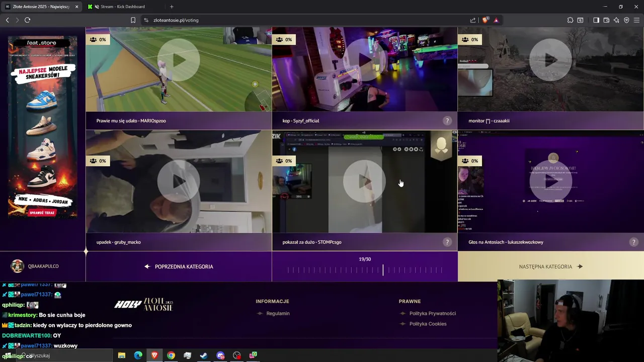The image size is (644, 362).
Task: Open OBS Studio from taskbar
Action: point(237,355)
